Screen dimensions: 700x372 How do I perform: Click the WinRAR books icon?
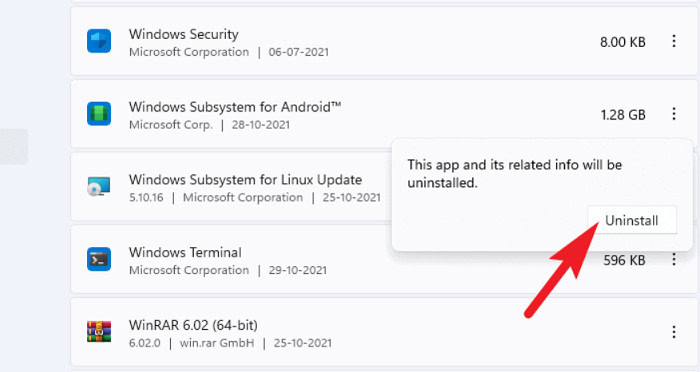(x=99, y=331)
